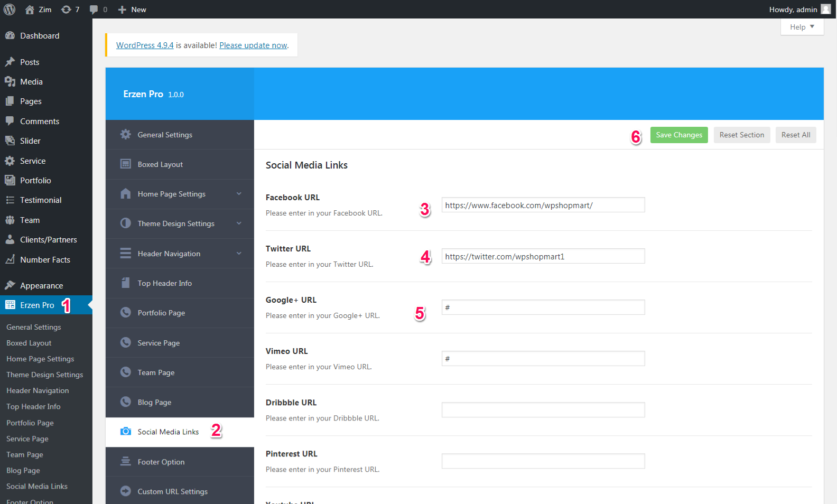Open the Zim site home icon
The width and height of the screenshot is (837, 504).
coord(30,10)
